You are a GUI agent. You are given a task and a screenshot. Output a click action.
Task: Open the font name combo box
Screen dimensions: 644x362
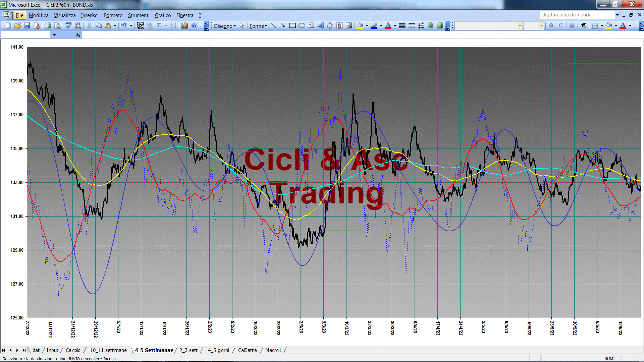(488, 25)
